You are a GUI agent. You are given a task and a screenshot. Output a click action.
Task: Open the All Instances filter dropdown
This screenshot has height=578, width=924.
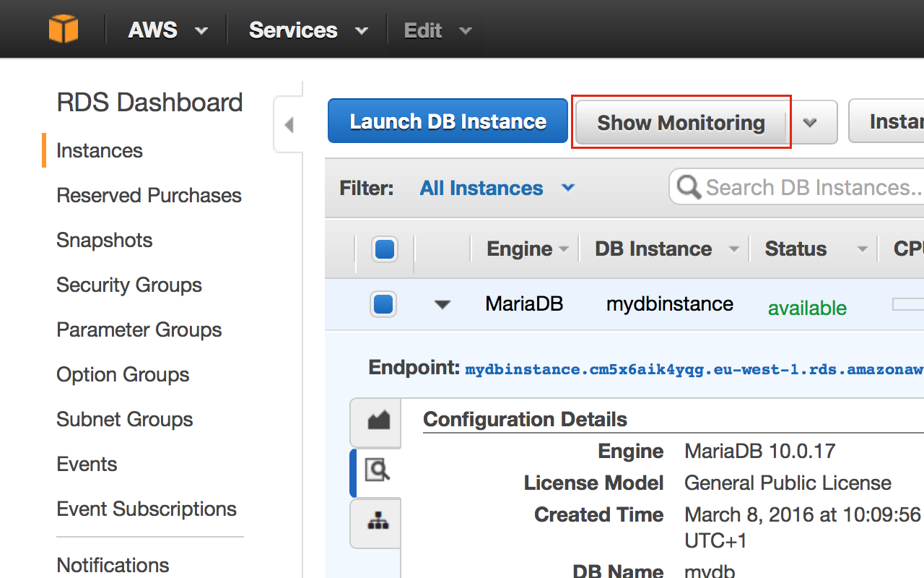coord(497,188)
